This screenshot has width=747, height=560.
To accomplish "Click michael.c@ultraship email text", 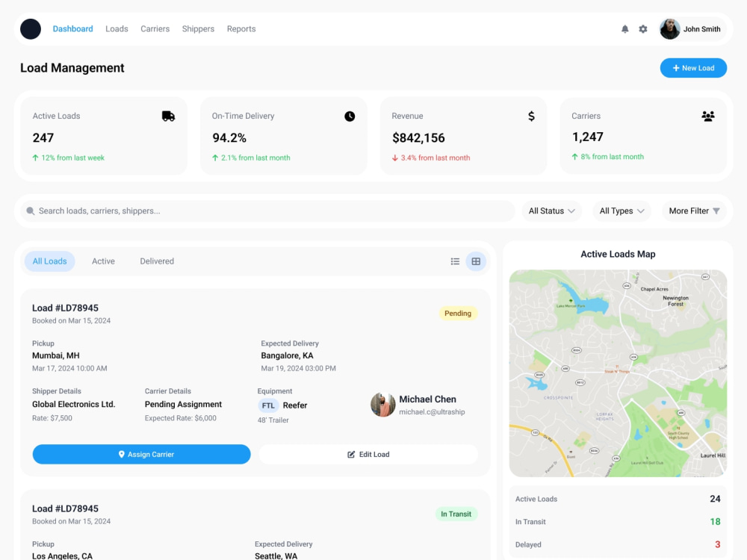I will point(432,412).
